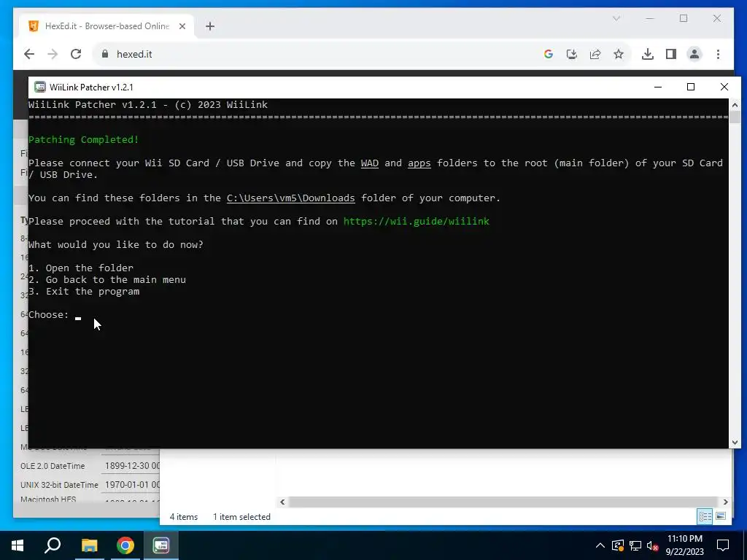Bookmark this page with the star icon
The height and width of the screenshot is (560, 747).
point(619,54)
